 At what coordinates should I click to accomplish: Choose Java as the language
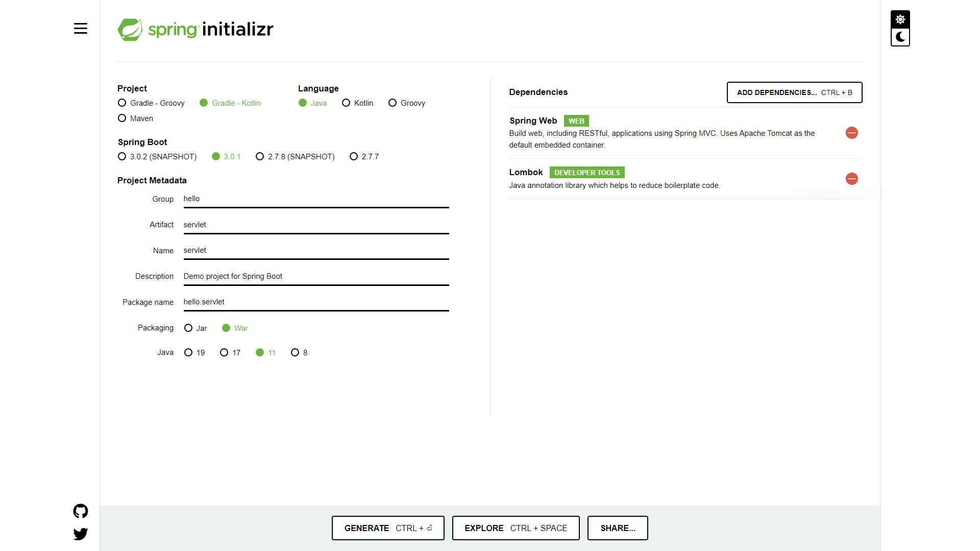click(313, 103)
